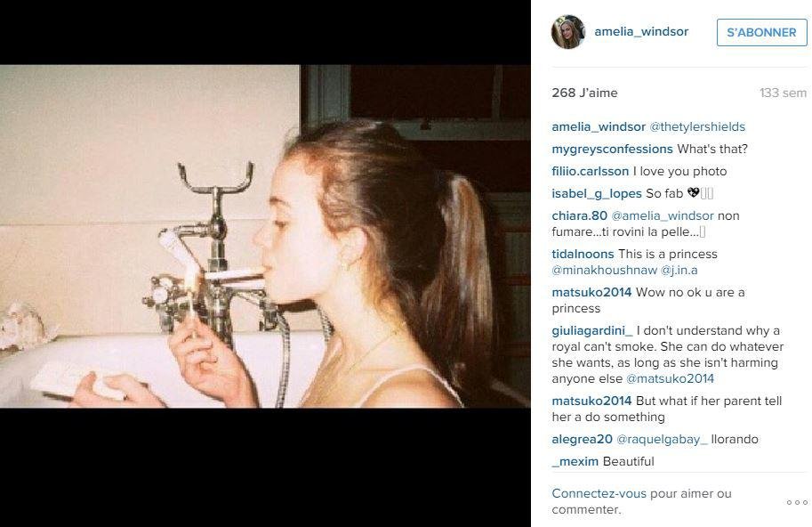This screenshot has height=527, width=812.
Task: Click Connectez-vous to log in
Action: (x=599, y=494)
